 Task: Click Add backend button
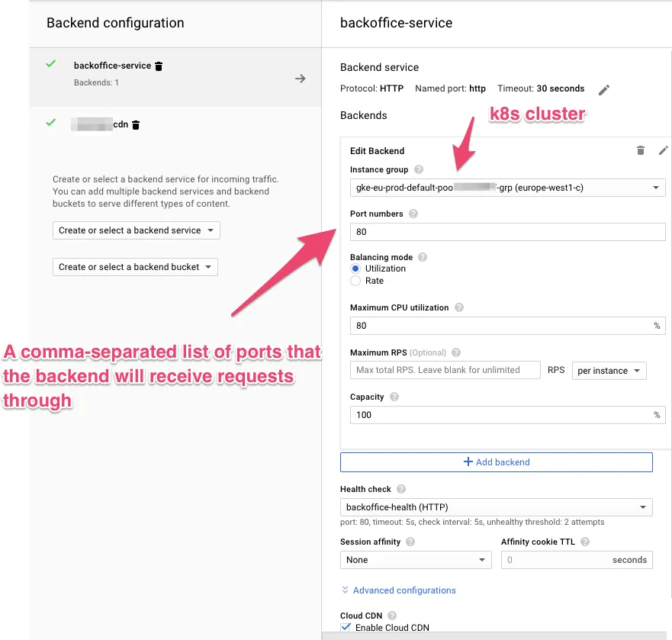tap(496, 462)
